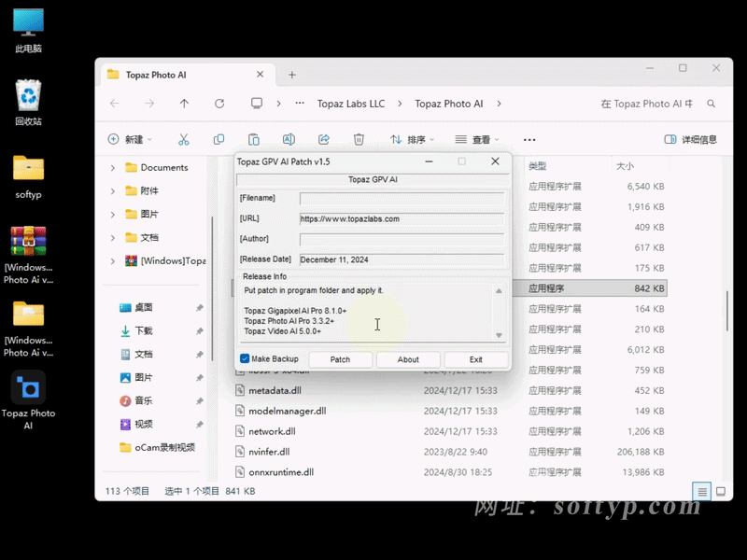Open the 查看 view dropdown
Image resolution: width=747 pixels, height=560 pixels.
(x=477, y=139)
